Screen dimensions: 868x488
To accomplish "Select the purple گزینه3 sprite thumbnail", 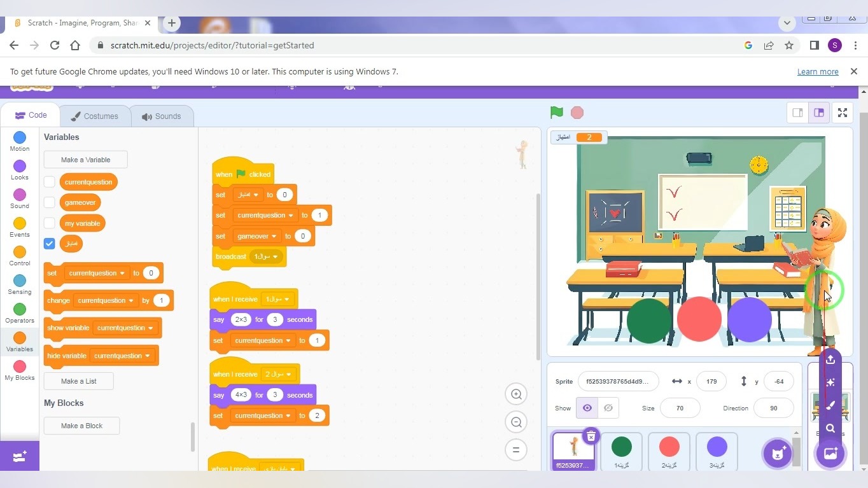I will [x=717, y=452].
